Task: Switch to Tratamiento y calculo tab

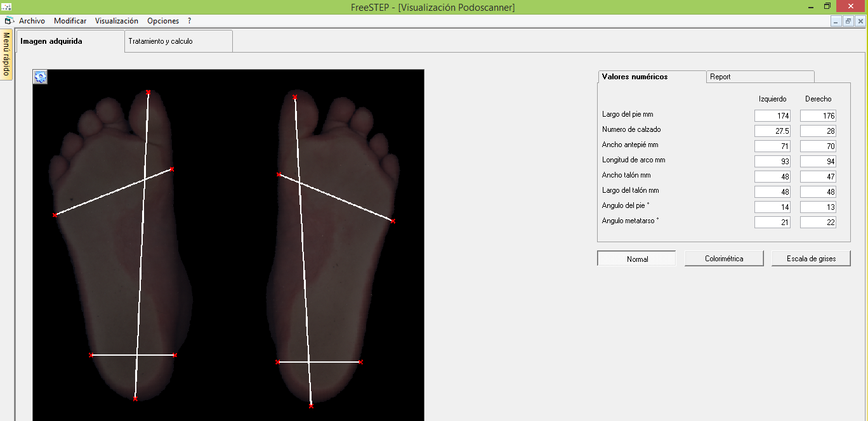Action: pyautogui.click(x=179, y=41)
